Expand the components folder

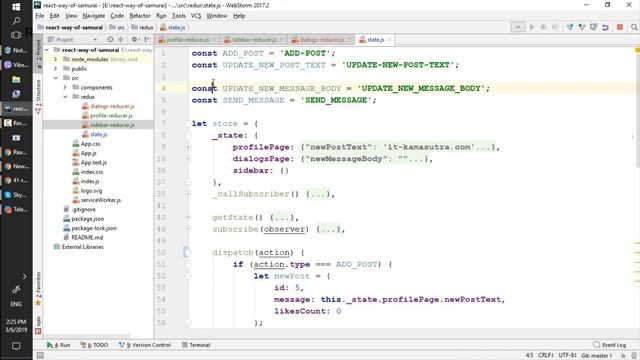pyautogui.click(x=65, y=87)
